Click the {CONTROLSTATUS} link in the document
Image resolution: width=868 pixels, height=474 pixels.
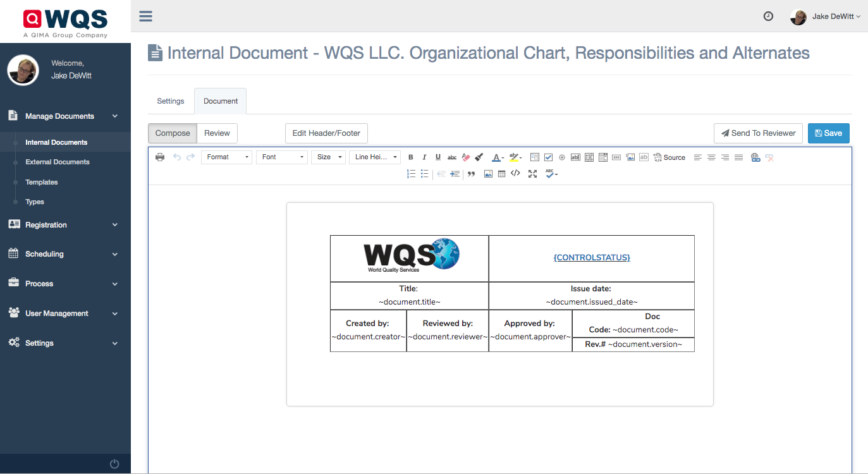click(592, 258)
